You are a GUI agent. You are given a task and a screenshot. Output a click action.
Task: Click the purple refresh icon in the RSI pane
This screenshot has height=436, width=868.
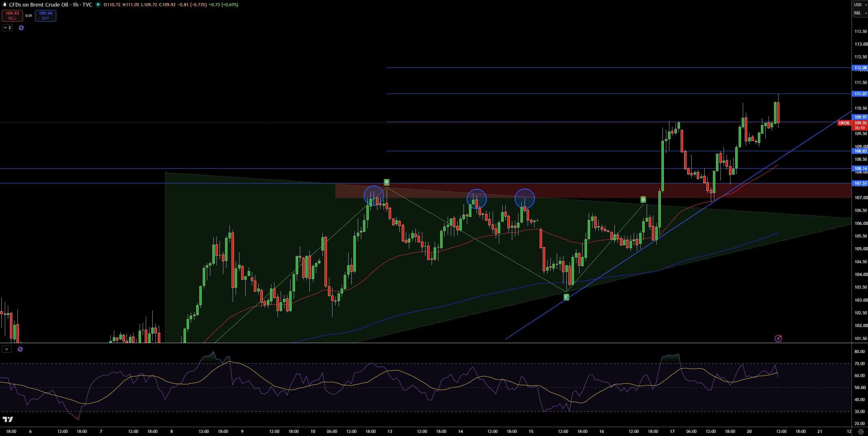coord(20,349)
